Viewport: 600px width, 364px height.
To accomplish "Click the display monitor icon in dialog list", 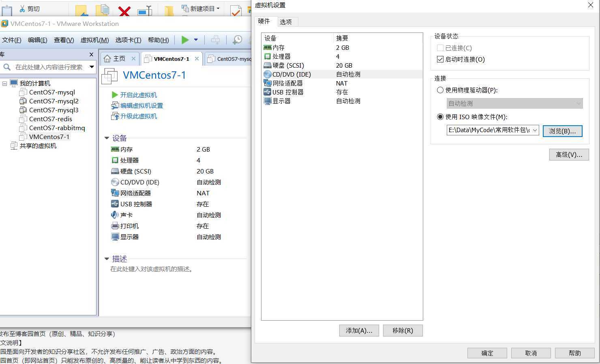I will point(268,101).
